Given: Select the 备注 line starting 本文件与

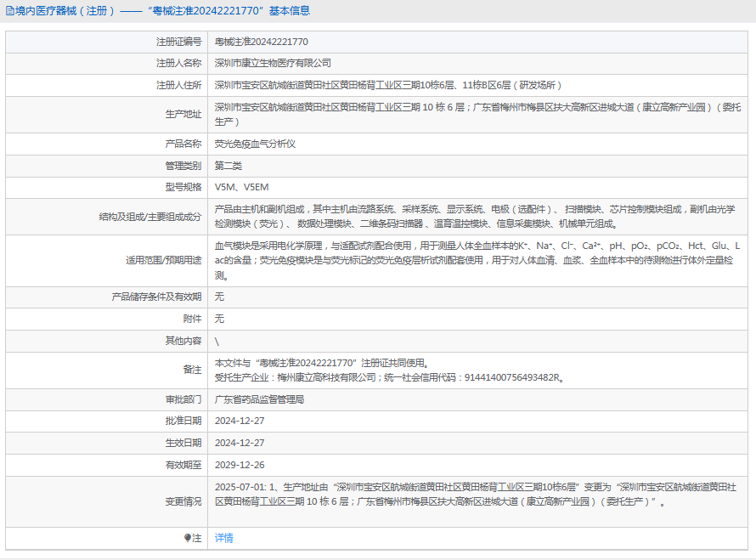Looking at the screenshot, I should point(322,363).
